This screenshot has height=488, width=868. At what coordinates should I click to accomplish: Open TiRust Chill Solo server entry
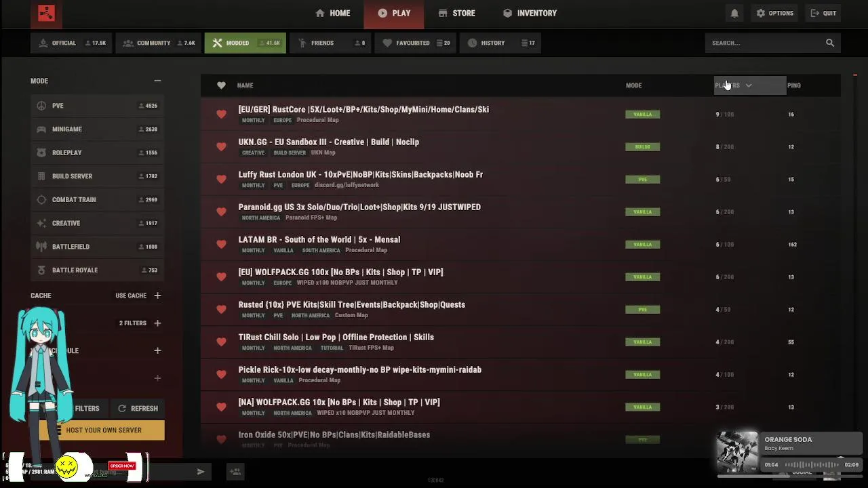click(521, 342)
